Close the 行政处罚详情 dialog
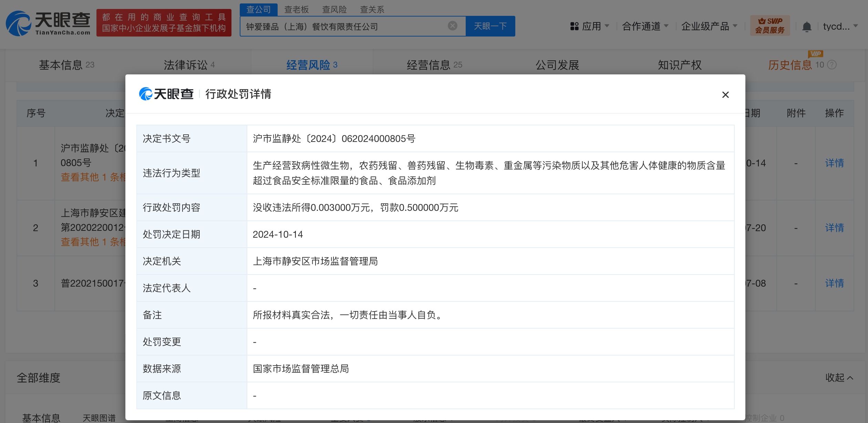Image resolution: width=868 pixels, height=423 pixels. click(725, 95)
